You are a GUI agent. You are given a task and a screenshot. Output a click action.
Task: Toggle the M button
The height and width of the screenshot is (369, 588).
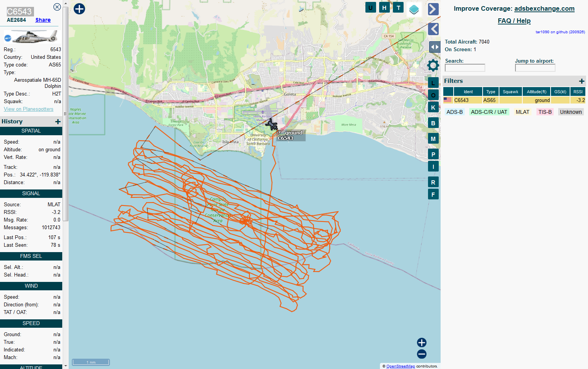tap(433, 139)
